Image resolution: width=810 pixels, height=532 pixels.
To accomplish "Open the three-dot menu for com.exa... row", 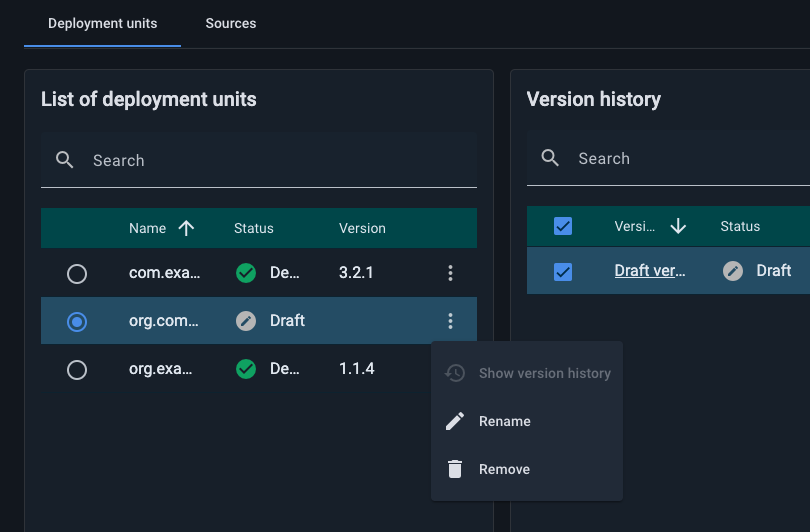I will click(x=450, y=273).
